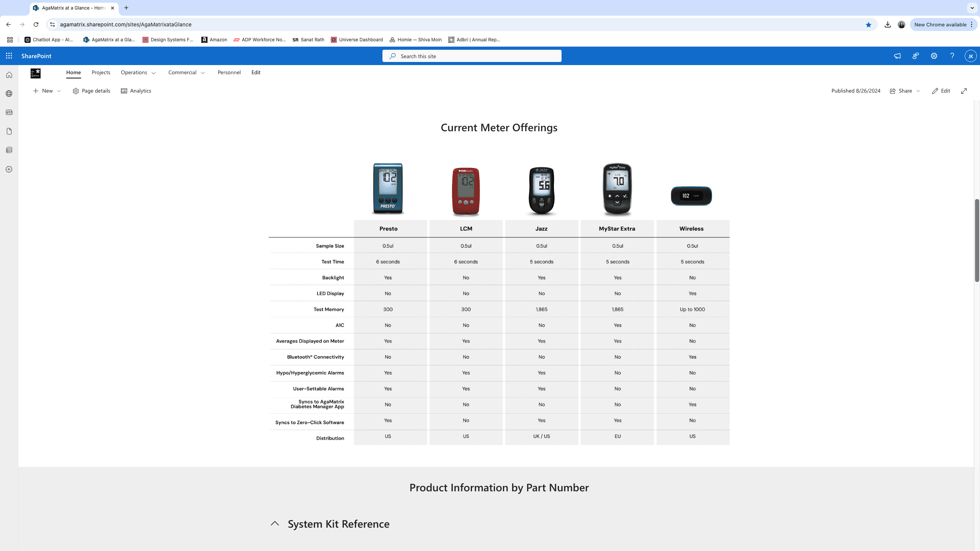Go to the Projects navigation tab

coord(101,72)
